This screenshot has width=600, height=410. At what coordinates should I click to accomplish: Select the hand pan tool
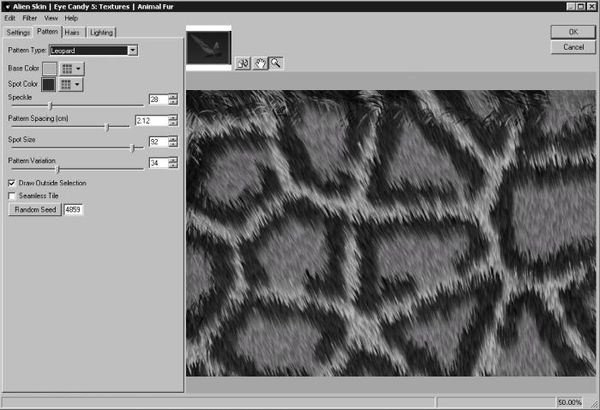(x=258, y=63)
